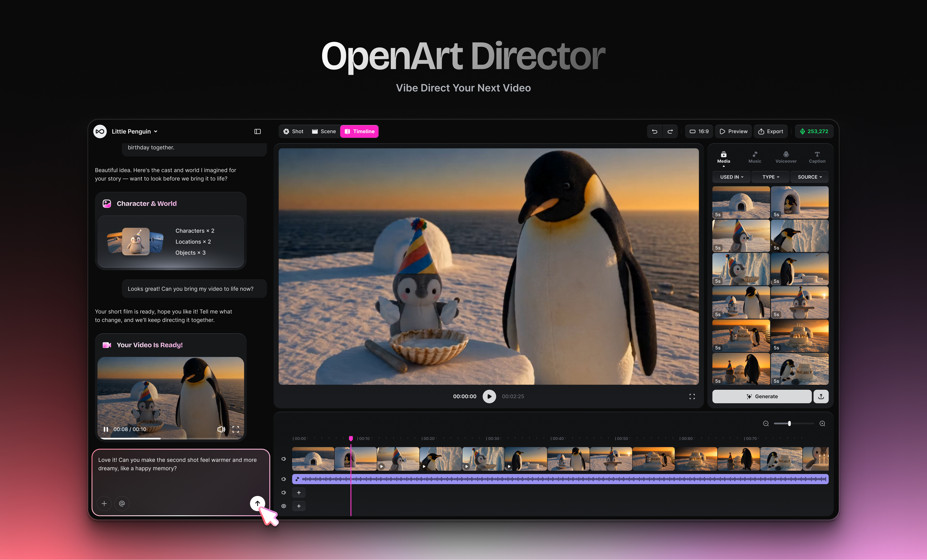Open the TYPE filter dropdown
The image size is (927, 560).
pos(770,177)
